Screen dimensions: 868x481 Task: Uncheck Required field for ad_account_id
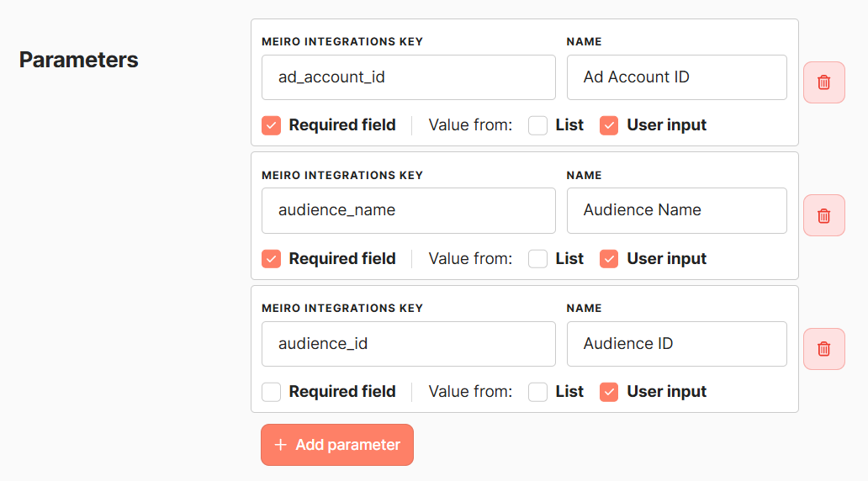[271, 125]
